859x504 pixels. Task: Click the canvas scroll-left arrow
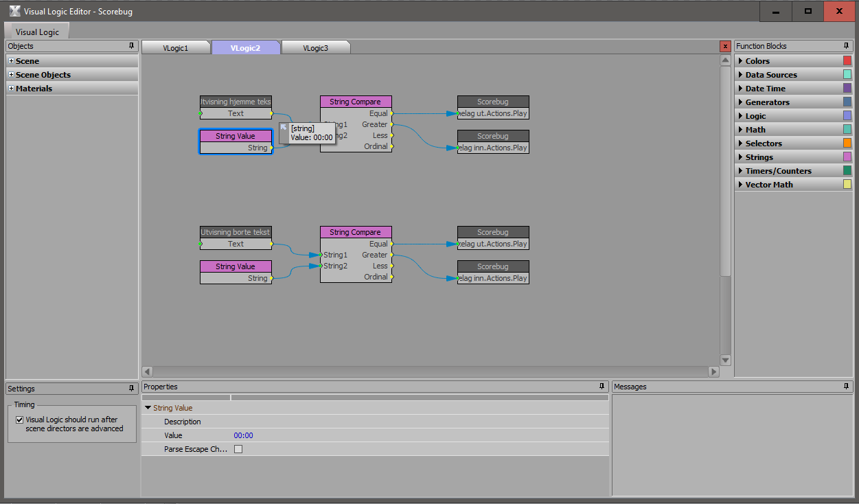[147, 371]
